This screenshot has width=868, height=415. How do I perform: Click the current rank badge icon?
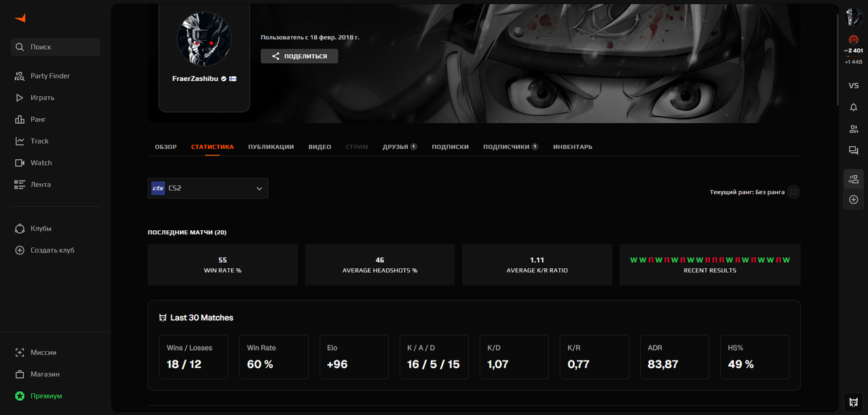(x=793, y=192)
